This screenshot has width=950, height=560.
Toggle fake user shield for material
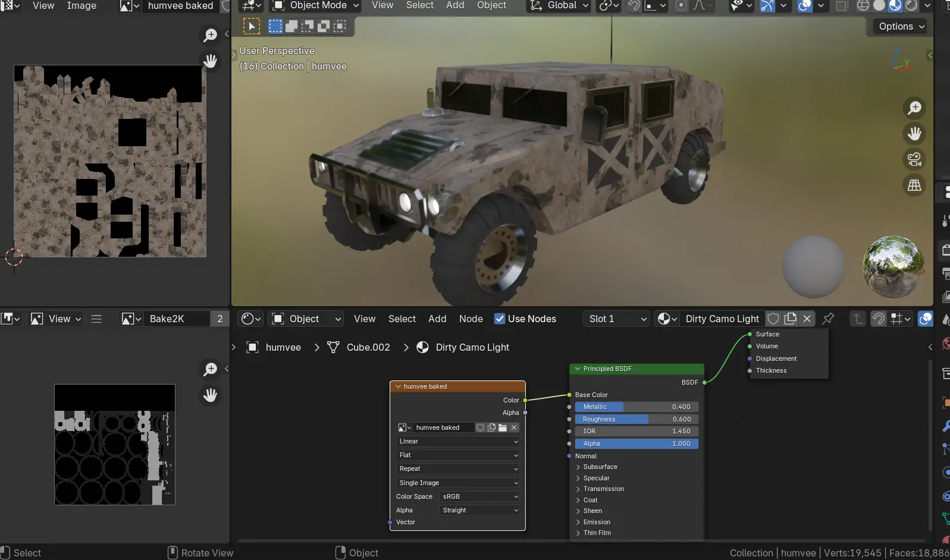point(773,319)
